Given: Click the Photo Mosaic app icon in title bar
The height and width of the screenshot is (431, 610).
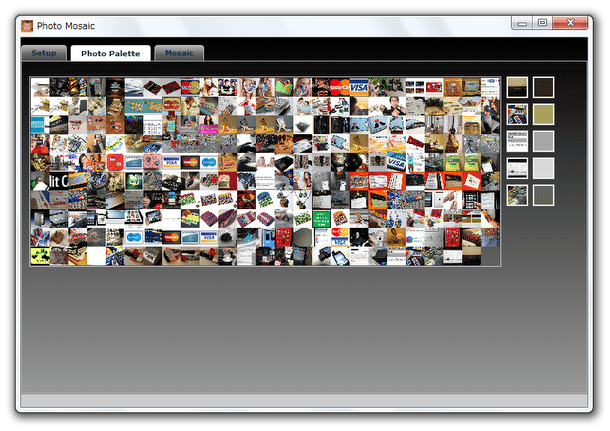Looking at the screenshot, I should [x=27, y=26].
